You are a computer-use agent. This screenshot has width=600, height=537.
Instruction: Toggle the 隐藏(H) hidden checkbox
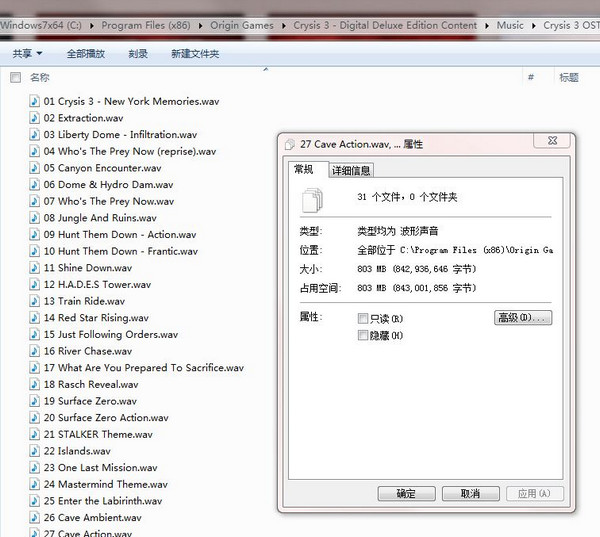tap(362, 335)
